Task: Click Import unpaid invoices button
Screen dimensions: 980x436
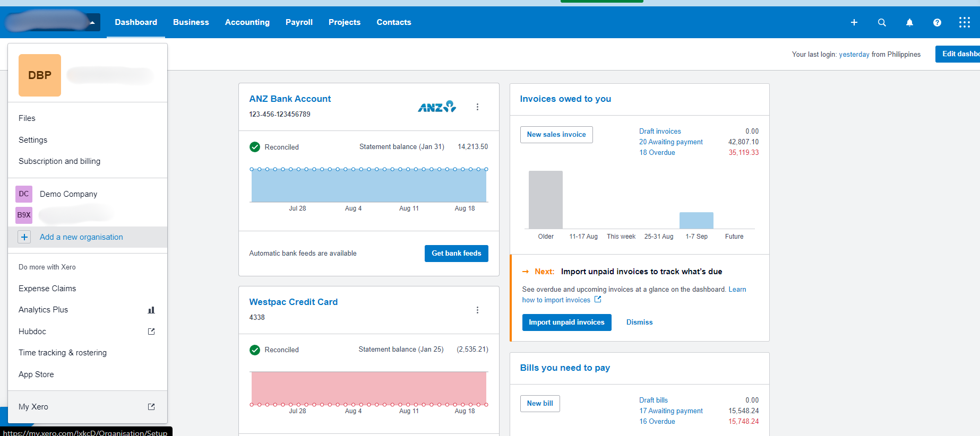Action: [566, 322]
